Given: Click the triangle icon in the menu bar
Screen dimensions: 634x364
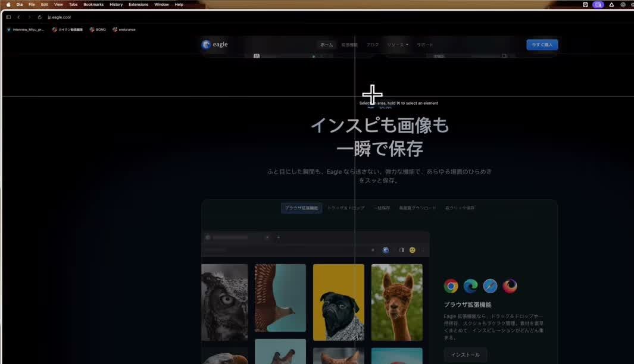Looking at the screenshot, I should pyautogui.click(x=611, y=4).
